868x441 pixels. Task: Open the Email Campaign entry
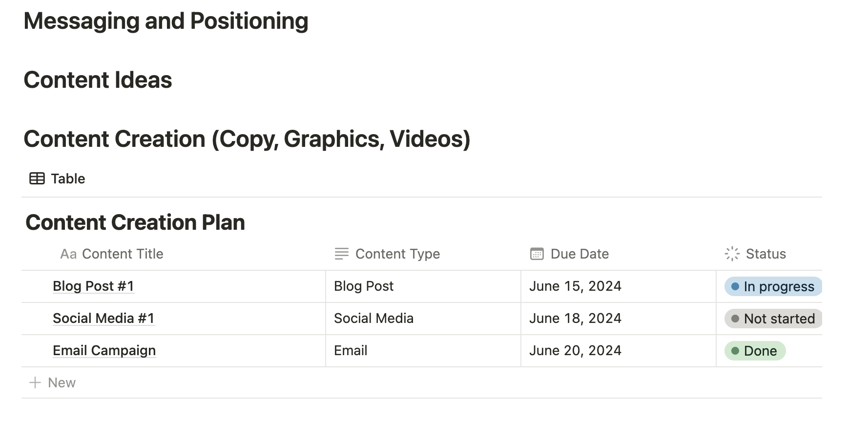104,351
